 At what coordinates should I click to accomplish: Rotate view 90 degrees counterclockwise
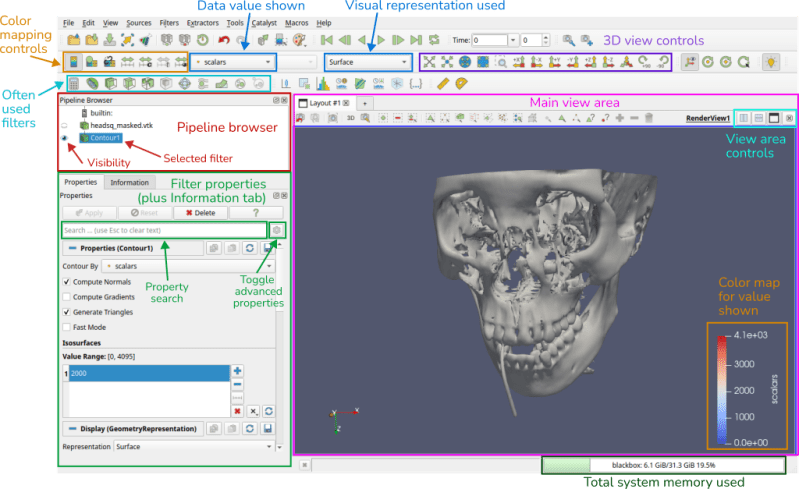point(662,62)
